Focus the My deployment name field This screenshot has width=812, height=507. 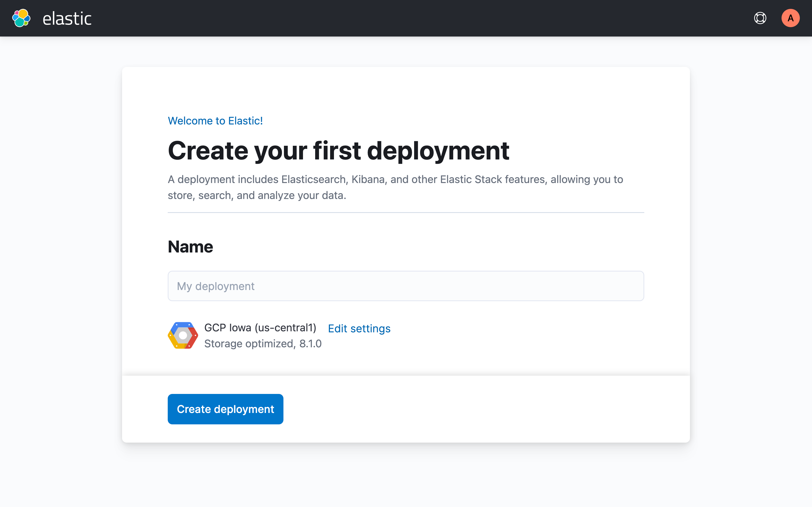(406, 286)
